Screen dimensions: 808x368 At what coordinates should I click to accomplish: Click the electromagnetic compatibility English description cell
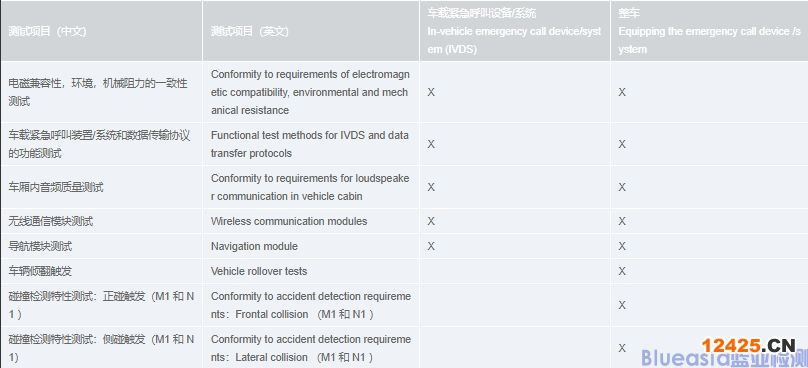pyautogui.click(x=311, y=92)
